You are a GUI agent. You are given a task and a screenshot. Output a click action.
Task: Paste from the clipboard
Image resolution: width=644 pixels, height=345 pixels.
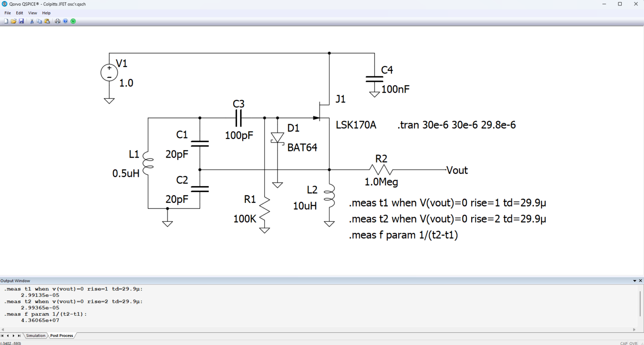(x=46, y=21)
